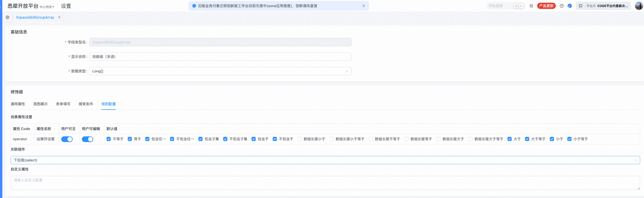Uncheck the 不包含子集 checkbox

225,139
